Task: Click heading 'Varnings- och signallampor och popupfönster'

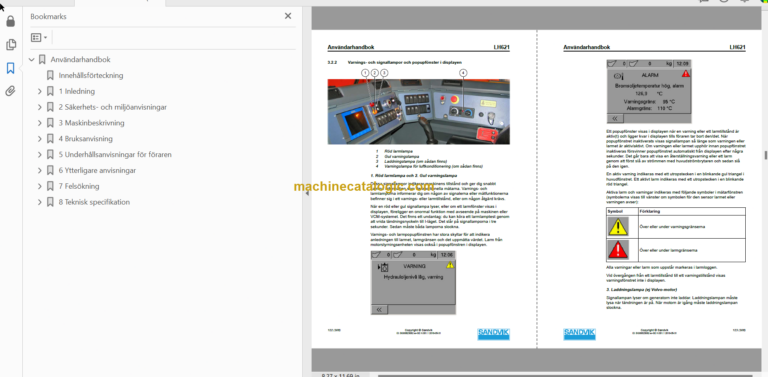Action: pyautogui.click(x=405, y=63)
